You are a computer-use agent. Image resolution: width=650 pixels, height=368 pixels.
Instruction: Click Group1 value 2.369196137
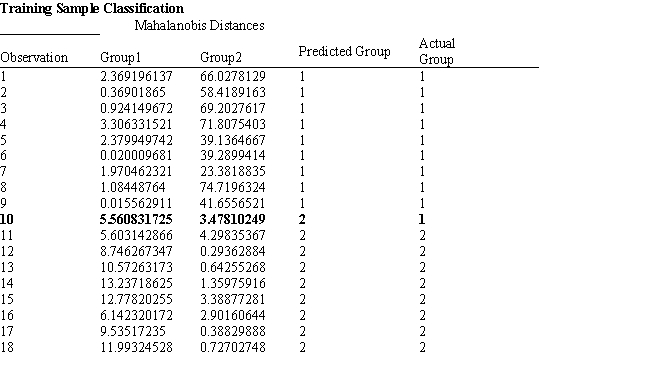pos(136,77)
